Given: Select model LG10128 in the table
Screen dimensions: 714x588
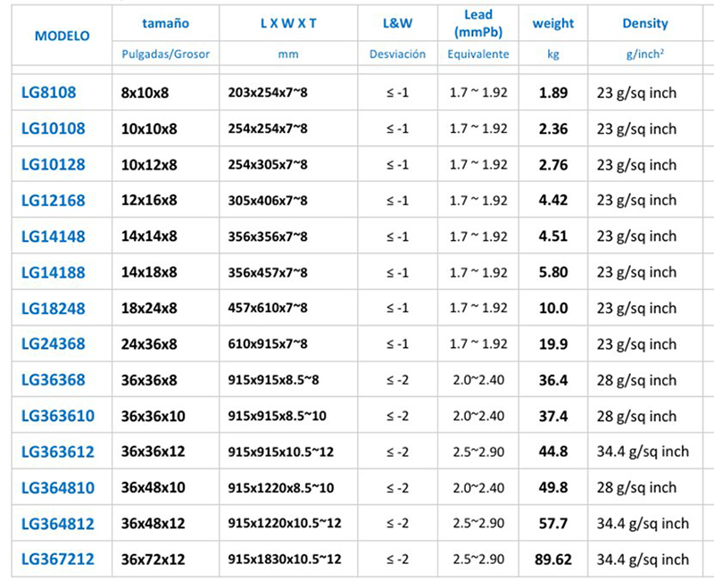Looking at the screenshot, I should click(x=53, y=164).
